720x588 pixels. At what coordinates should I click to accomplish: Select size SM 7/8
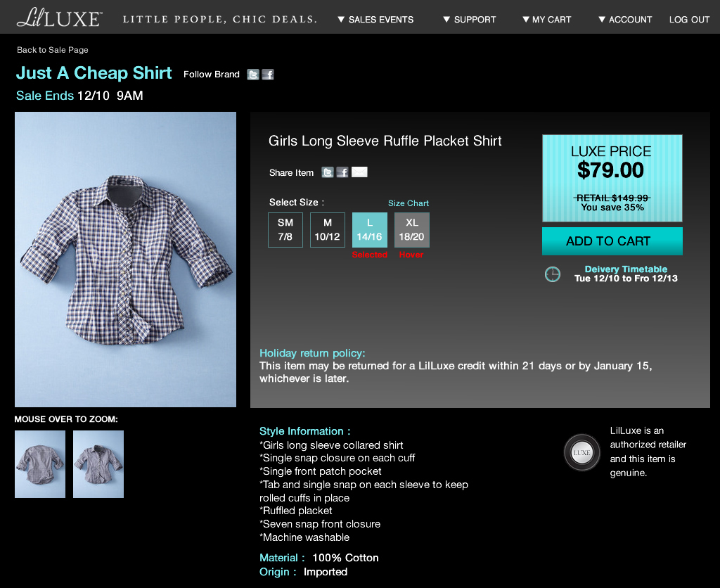[285, 230]
